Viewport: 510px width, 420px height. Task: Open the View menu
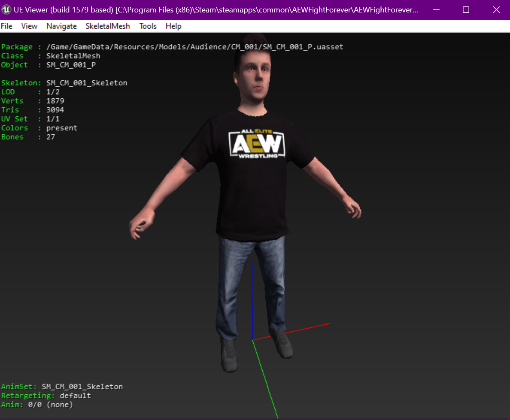click(29, 26)
